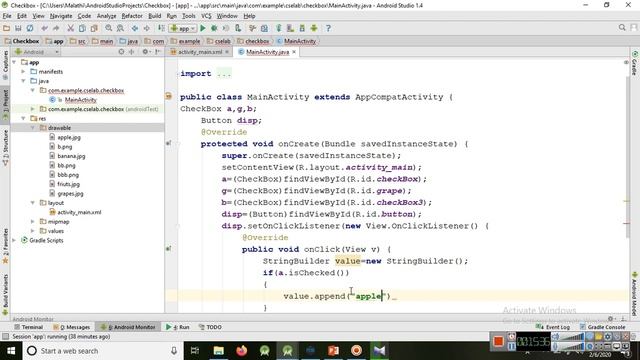
Task: Click the Open folder toolbar icon
Action: pyautogui.click(x=7, y=28)
